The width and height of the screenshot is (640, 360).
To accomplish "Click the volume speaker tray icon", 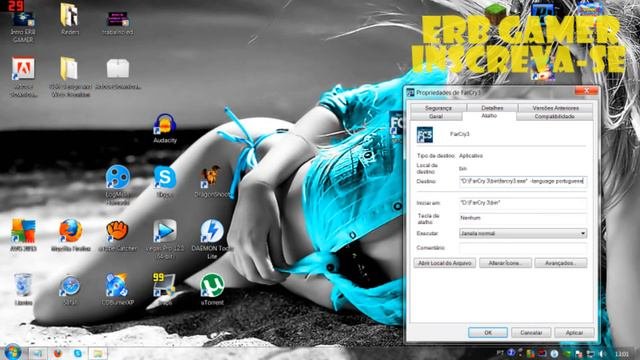I will point(603,353).
